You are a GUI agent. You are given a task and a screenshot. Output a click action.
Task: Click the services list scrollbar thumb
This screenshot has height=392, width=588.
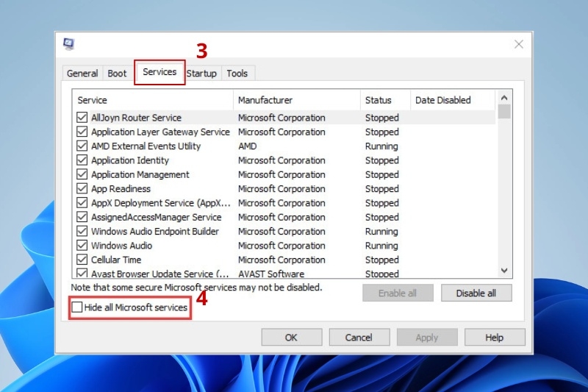pos(504,111)
